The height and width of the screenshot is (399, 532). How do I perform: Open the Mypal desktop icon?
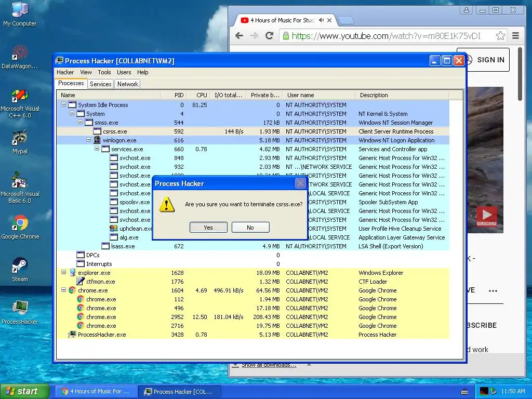pyautogui.click(x=20, y=142)
